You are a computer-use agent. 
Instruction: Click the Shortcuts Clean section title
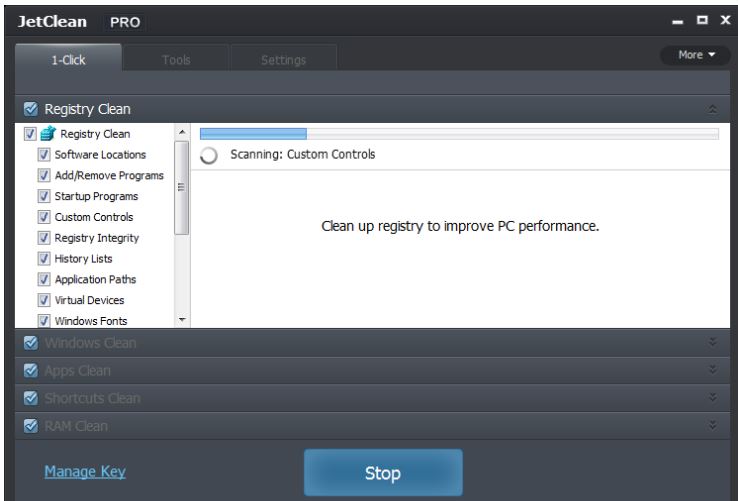point(93,398)
